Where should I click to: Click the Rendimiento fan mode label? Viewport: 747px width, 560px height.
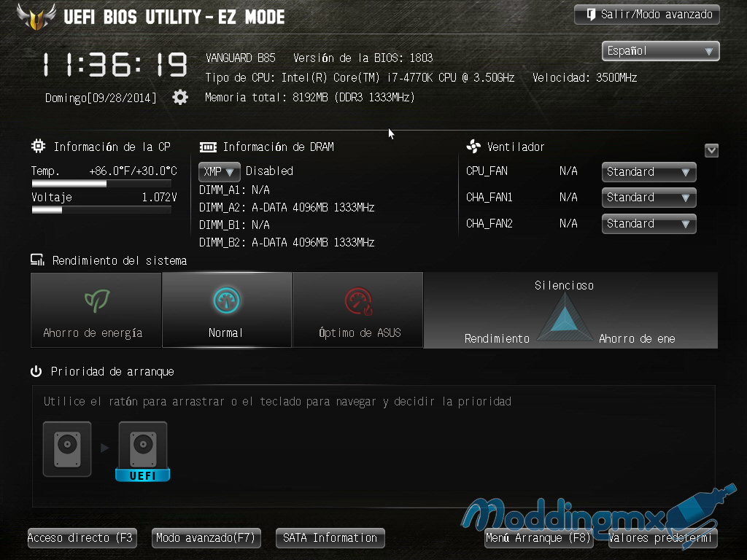click(x=497, y=338)
